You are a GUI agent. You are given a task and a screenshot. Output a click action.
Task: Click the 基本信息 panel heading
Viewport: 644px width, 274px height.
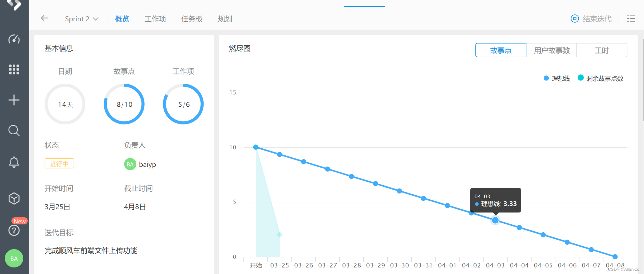[x=59, y=48]
